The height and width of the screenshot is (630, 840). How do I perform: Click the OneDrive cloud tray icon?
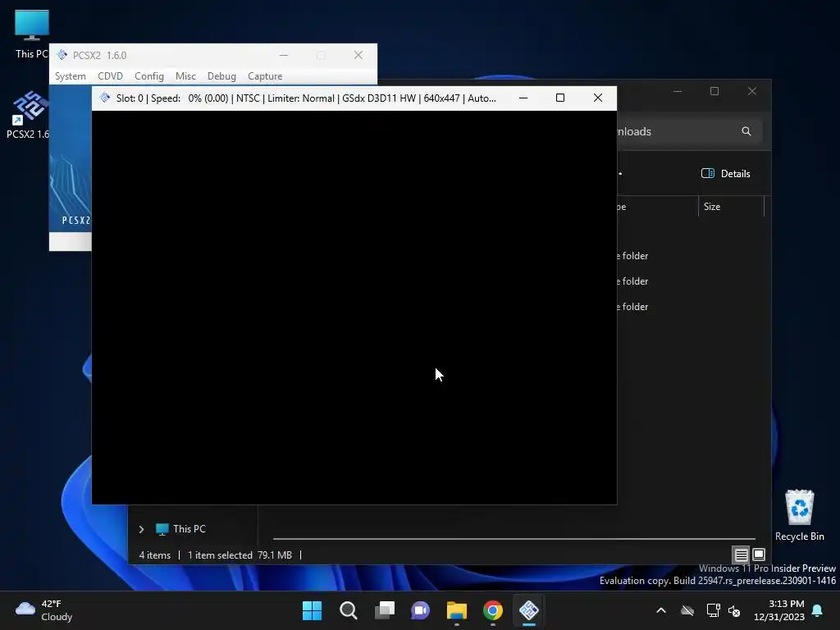pyautogui.click(x=687, y=610)
